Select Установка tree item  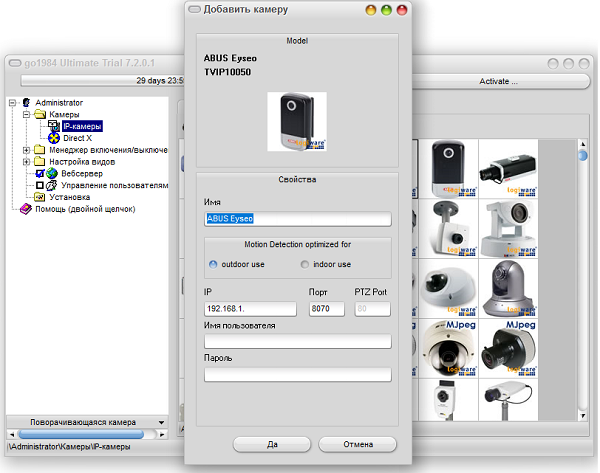pyautogui.click(x=70, y=197)
